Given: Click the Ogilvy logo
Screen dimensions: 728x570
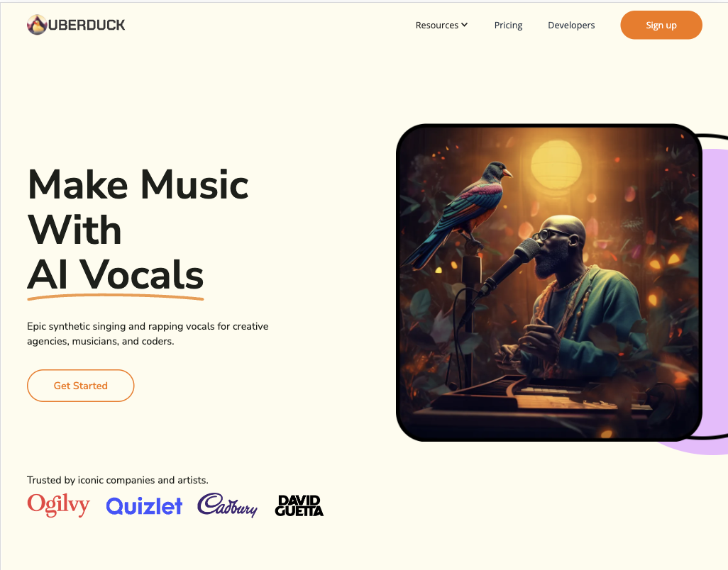Looking at the screenshot, I should [58, 505].
